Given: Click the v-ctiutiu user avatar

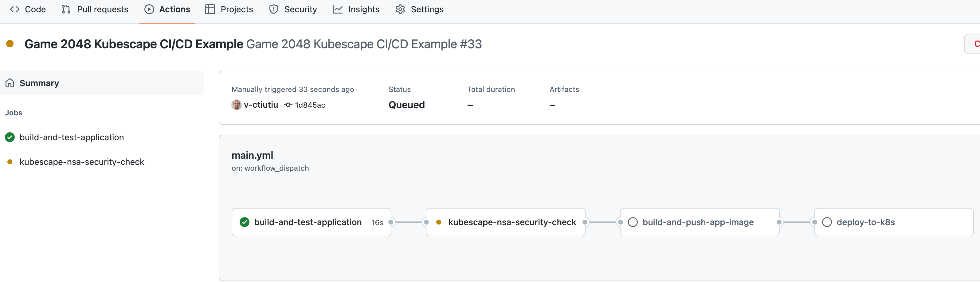Looking at the screenshot, I should click(236, 105).
